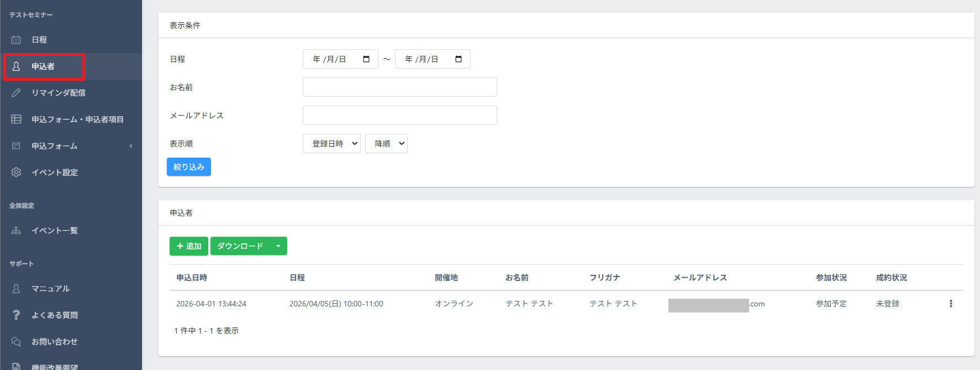This screenshot has width=980, height=370.
Task: Expand the 申込フォーム sidebar submenu
Action: point(130,146)
